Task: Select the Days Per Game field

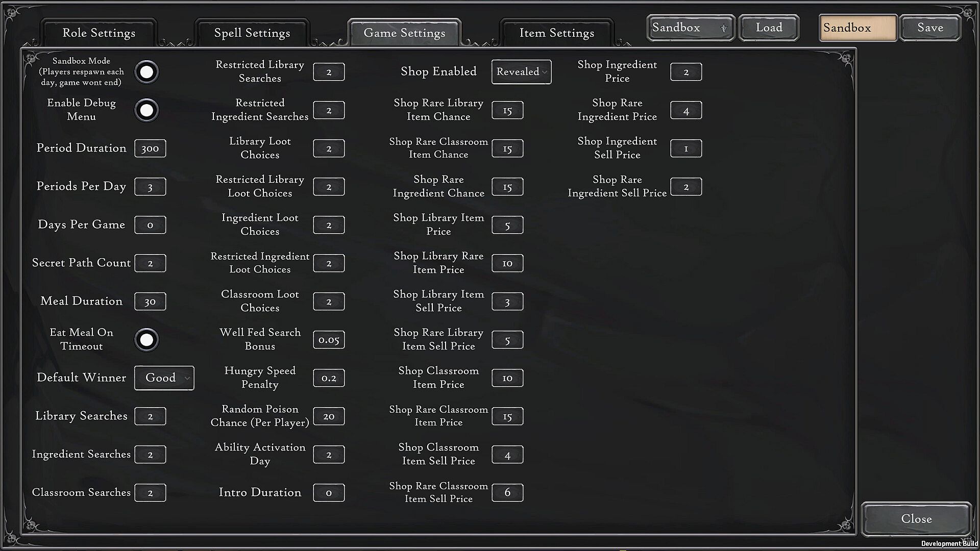Action: (150, 225)
